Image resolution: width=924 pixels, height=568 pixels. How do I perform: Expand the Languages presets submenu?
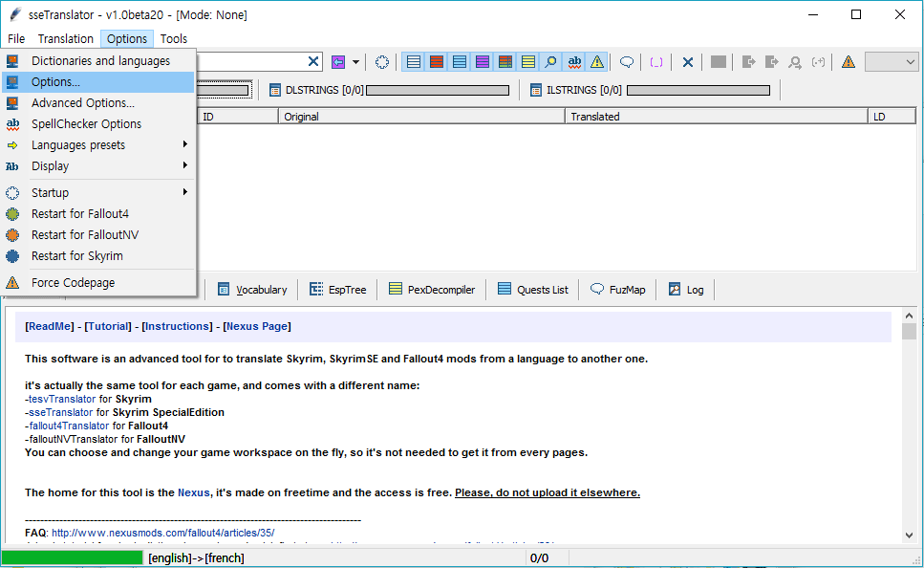coord(78,144)
